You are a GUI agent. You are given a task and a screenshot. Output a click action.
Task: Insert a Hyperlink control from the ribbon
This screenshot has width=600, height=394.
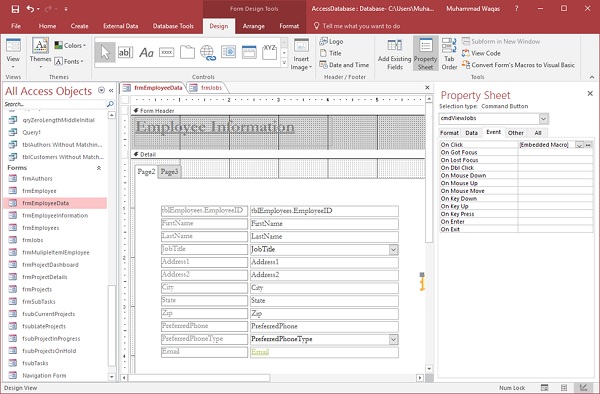point(208,52)
